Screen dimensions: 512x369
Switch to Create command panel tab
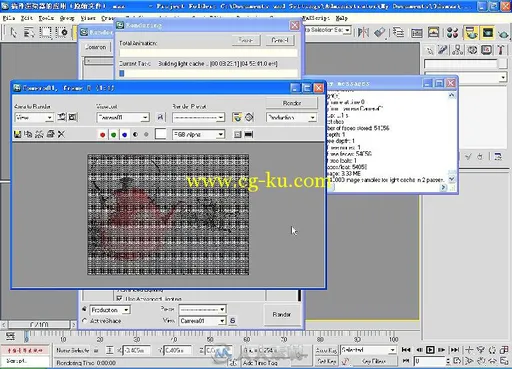[430, 50]
